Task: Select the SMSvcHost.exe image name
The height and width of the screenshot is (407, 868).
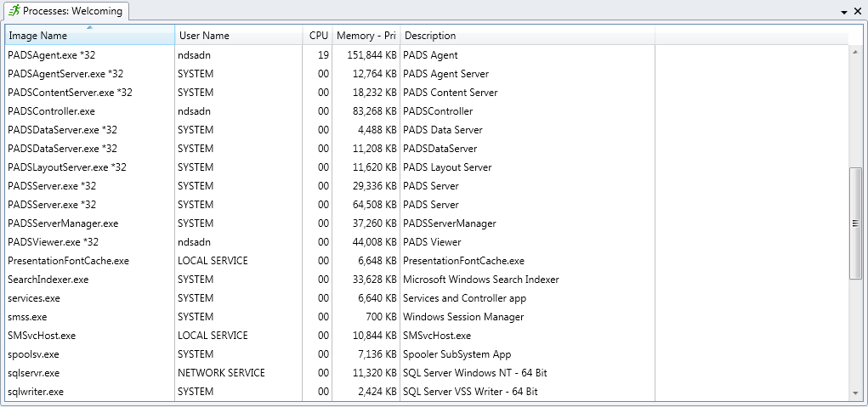Action: pos(42,336)
